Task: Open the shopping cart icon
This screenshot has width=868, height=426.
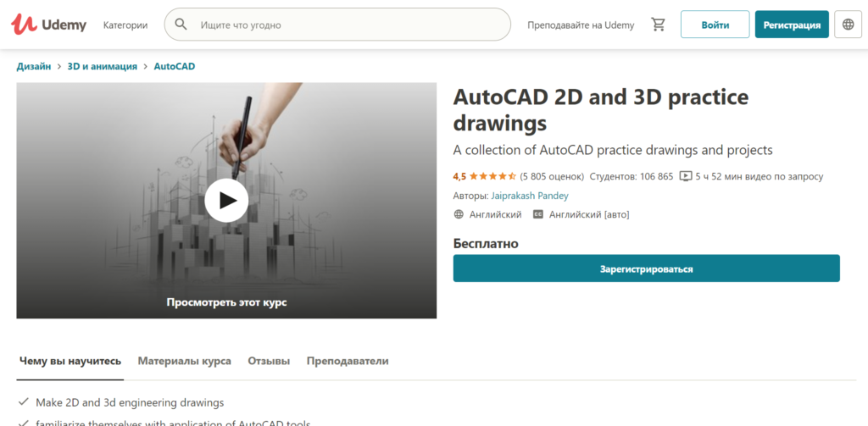Action: [x=658, y=25]
